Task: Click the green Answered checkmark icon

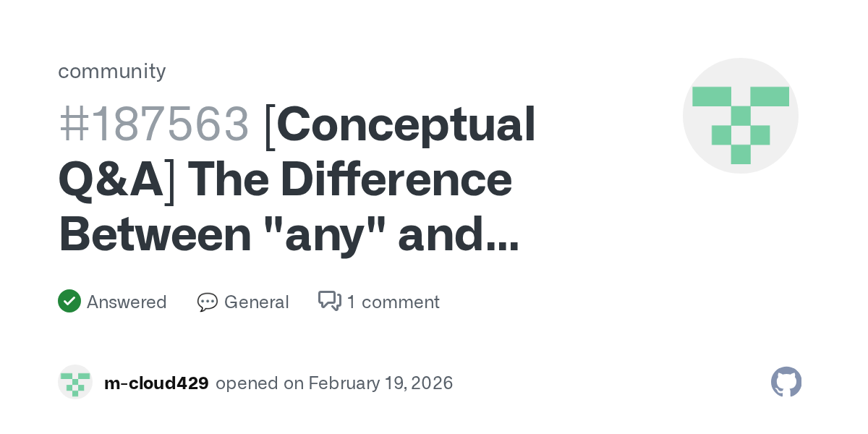Action: pyautogui.click(x=69, y=301)
